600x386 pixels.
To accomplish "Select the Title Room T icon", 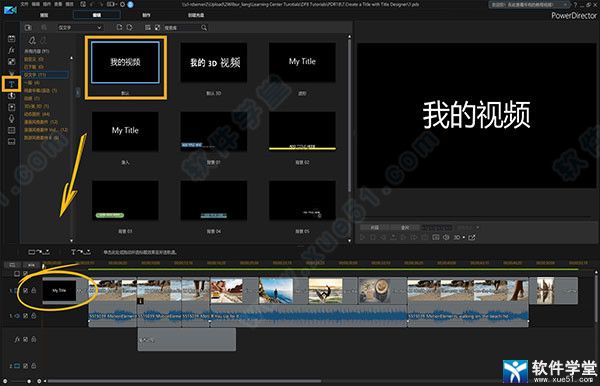I will pos(11,84).
